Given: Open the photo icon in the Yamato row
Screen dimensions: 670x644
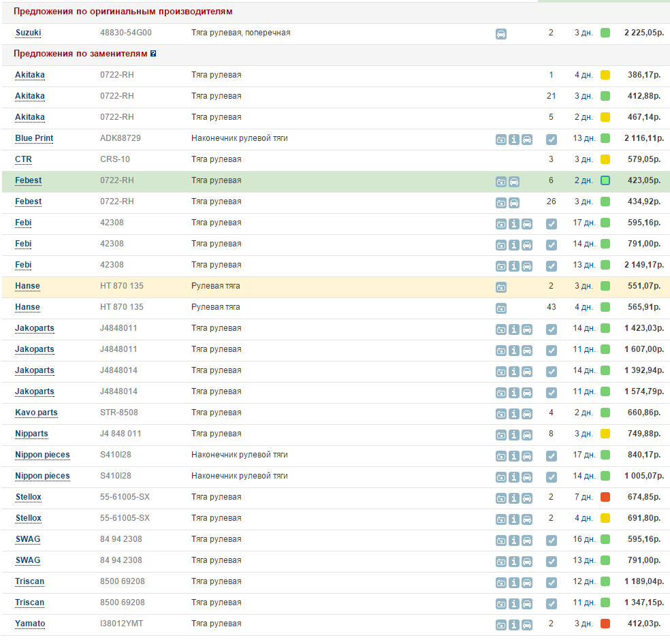Looking at the screenshot, I should point(500,624).
